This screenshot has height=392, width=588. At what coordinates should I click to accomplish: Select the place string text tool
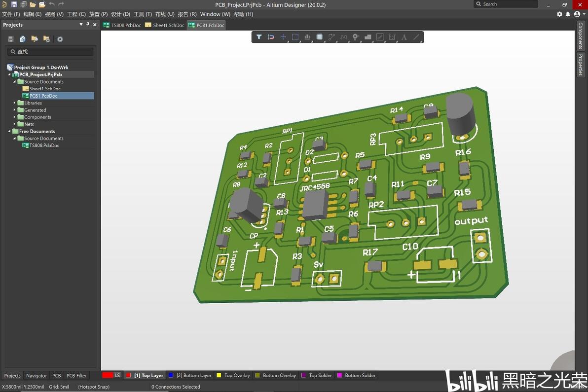(404, 37)
